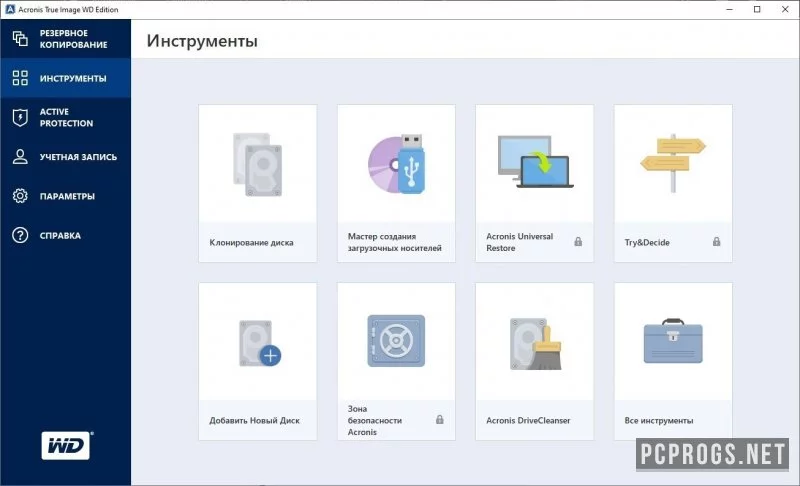Open Зона безопасности Acronis label
The height and width of the screenshot is (486, 800).
375,420
